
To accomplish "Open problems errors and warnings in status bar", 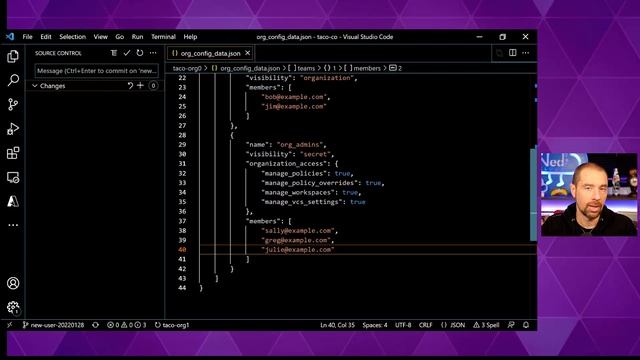I will (x=127, y=325).
